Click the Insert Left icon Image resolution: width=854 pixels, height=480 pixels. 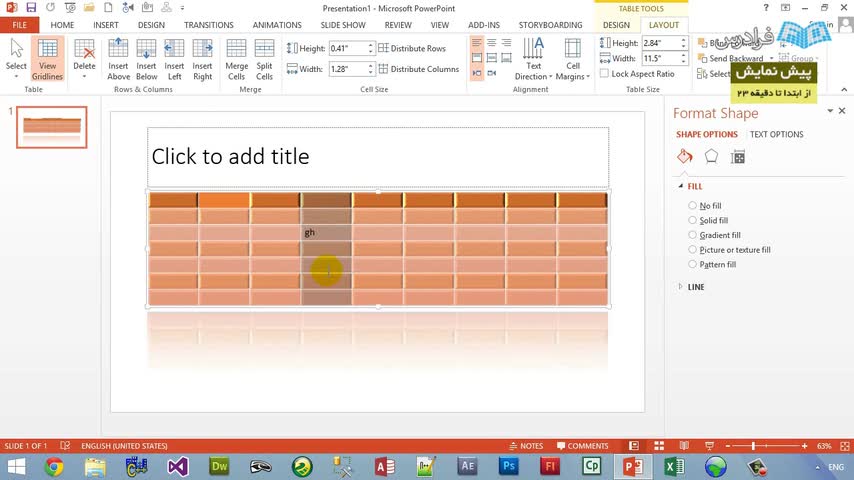(174, 59)
